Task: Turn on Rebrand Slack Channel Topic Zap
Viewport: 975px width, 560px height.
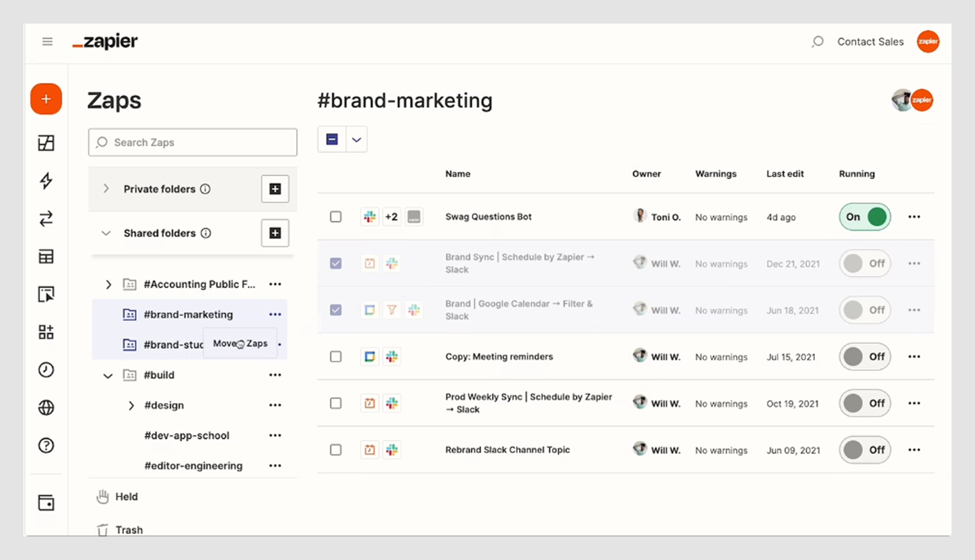Action: pos(865,450)
